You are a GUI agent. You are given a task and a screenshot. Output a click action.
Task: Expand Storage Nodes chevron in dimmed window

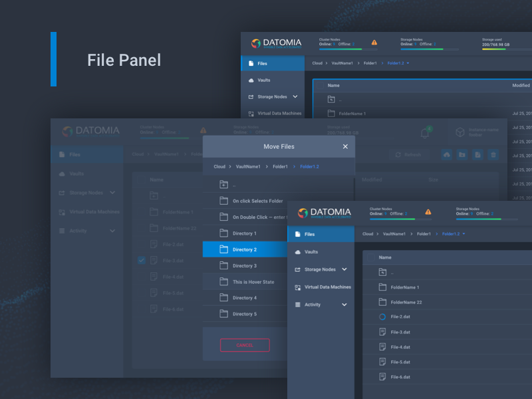tap(112, 193)
